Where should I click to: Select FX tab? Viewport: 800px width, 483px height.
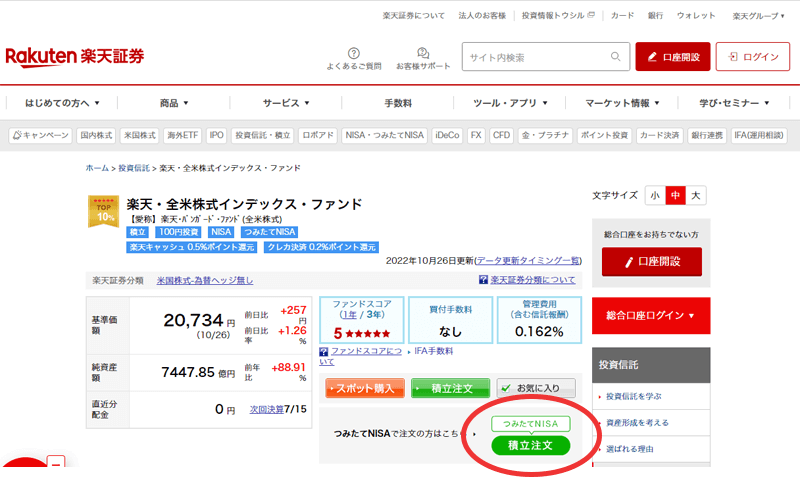point(476,135)
